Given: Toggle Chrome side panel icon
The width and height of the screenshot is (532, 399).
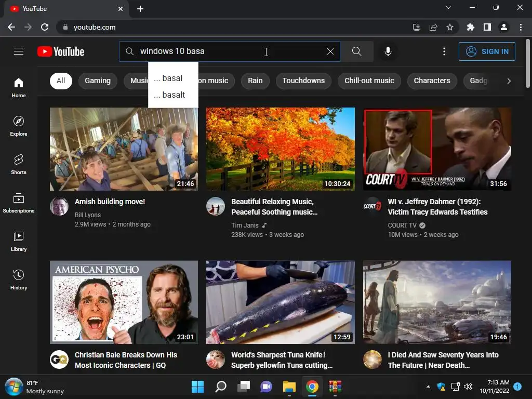Looking at the screenshot, I should tap(487, 27).
